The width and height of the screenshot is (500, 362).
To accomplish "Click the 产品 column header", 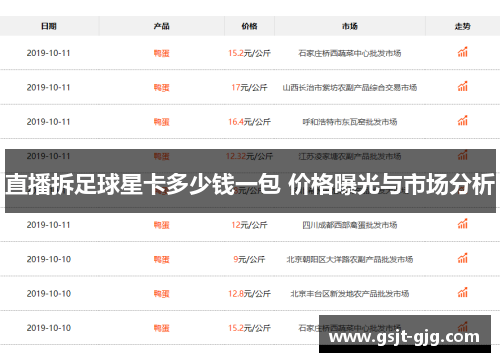I will pyautogui.click(x=162, y=26).
